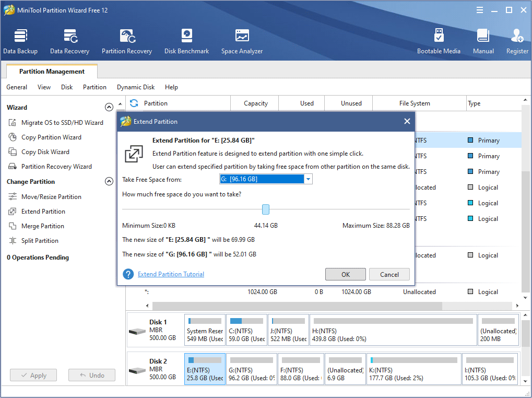The height and width of the screenshot is (398, 532).
Task: Open the Partition menu
Action: pyautogui.click(x=94, y=87)
